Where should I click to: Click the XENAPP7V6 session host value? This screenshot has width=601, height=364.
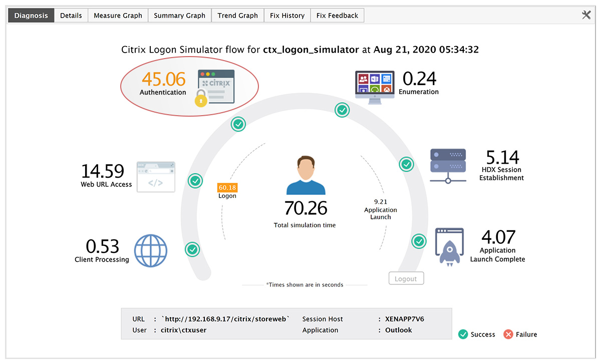405,319
